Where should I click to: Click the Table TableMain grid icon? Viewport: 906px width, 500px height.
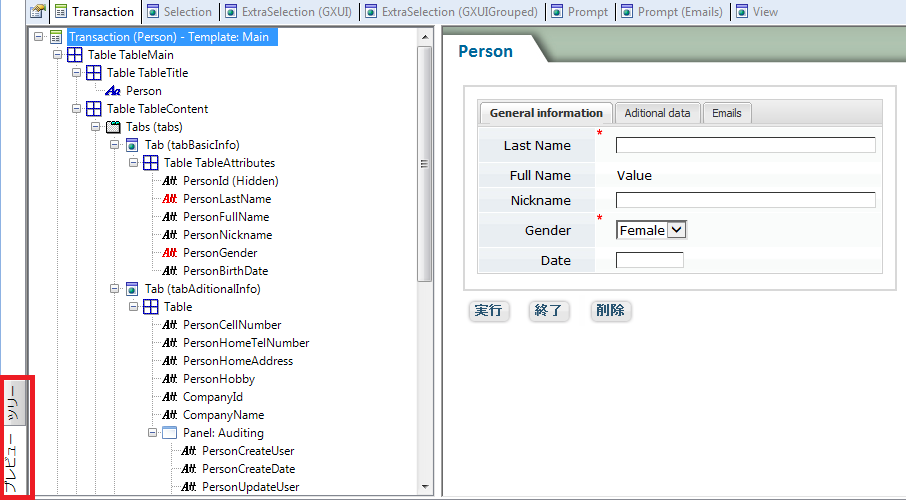click(75, 55)
